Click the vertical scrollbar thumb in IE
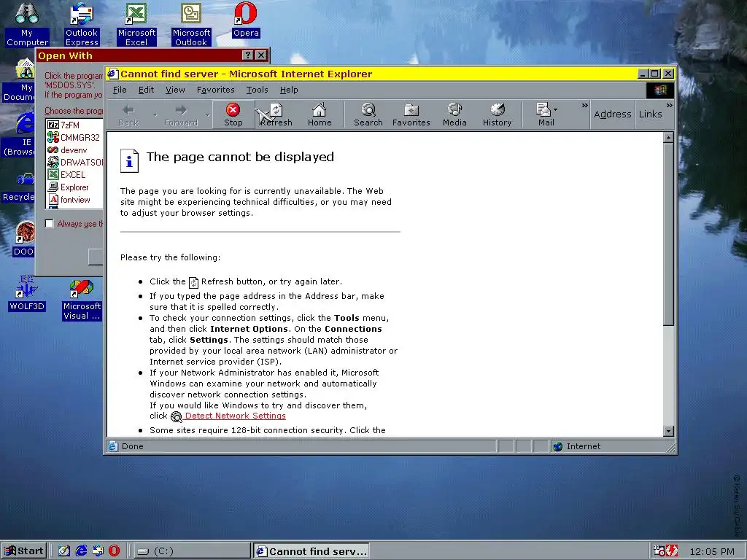Image resolution: width=747 pixels, height=560 pixels. click(x=668, y=234)
